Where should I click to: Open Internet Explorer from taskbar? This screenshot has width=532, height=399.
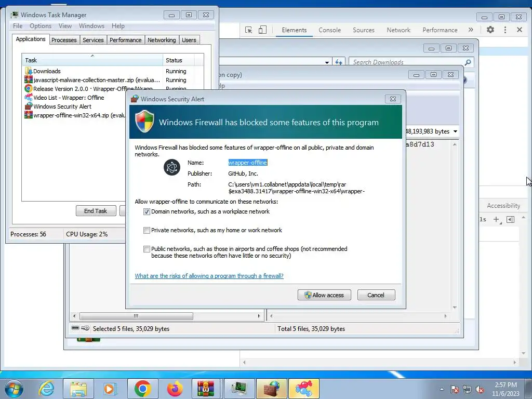click(46, 389)
